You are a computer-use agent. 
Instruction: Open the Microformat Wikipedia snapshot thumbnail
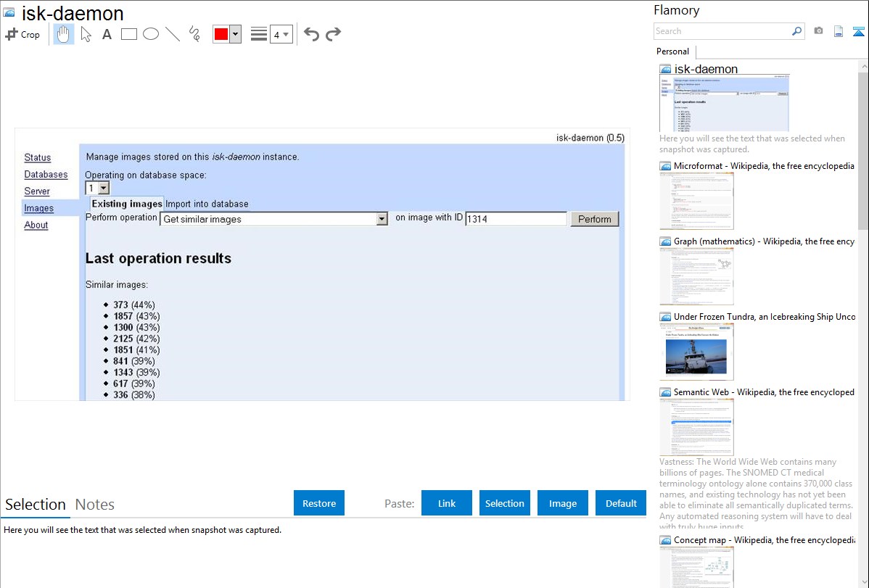pos(696,201)
